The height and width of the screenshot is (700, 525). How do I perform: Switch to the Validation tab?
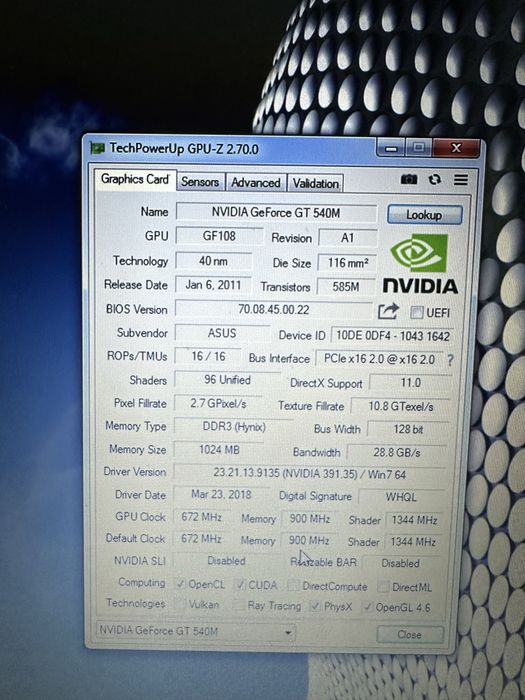click(x=315, y=183)
